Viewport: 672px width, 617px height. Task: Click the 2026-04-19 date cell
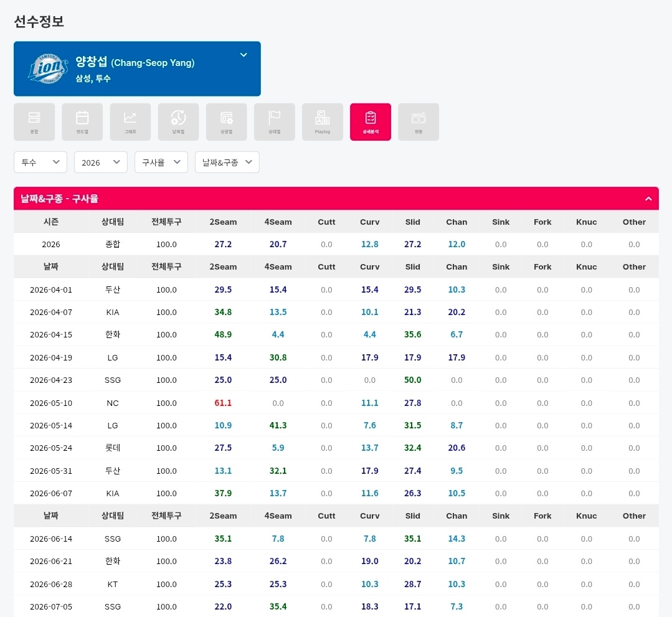tap(51, 358)
